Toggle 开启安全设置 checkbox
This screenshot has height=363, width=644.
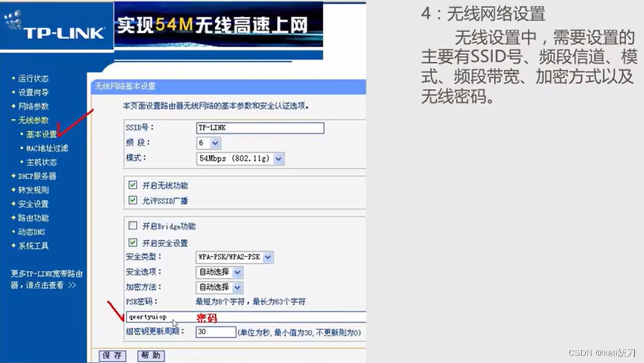(x=133, y=243)
